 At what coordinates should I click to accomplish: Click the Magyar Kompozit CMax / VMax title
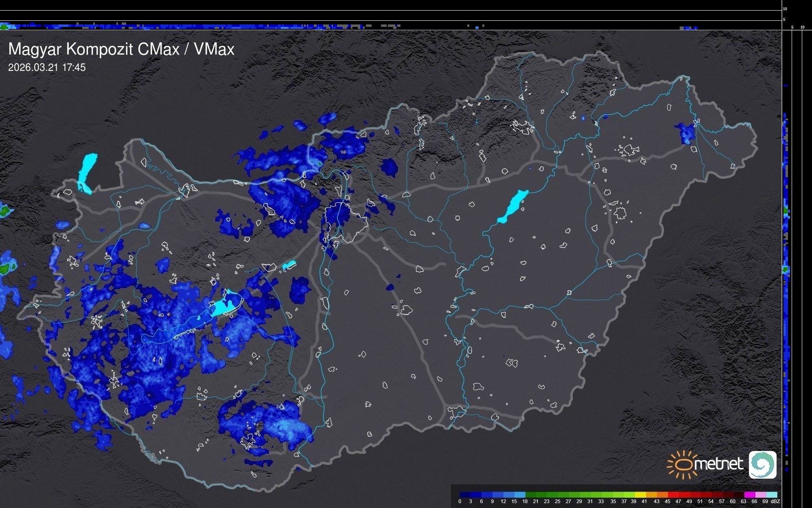[121, 49]
